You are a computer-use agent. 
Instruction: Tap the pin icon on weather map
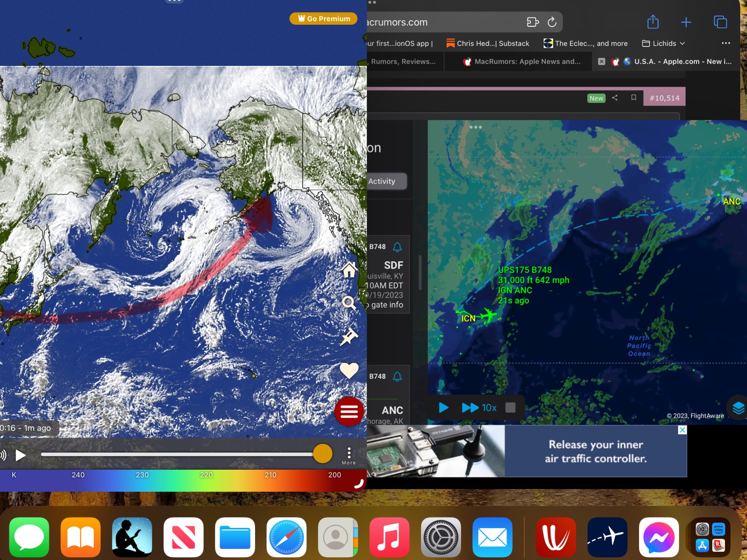349,336
